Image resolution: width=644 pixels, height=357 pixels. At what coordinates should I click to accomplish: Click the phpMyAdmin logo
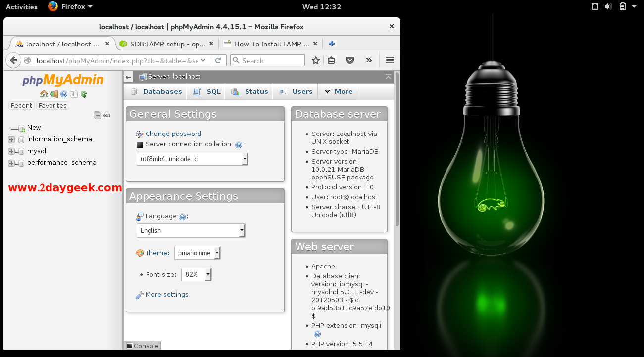pyautogui.click(x=63, y=80)
